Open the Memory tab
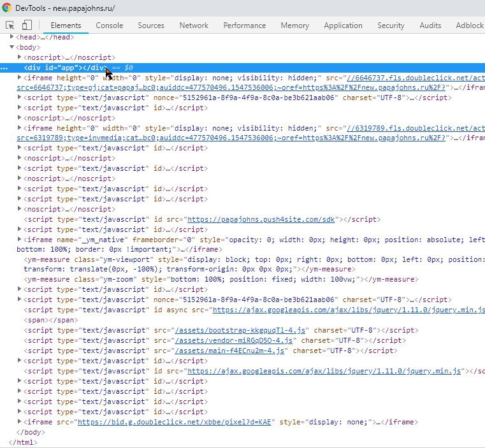The image size is (485, 448). pyautogui.click(x=295, y=25)
